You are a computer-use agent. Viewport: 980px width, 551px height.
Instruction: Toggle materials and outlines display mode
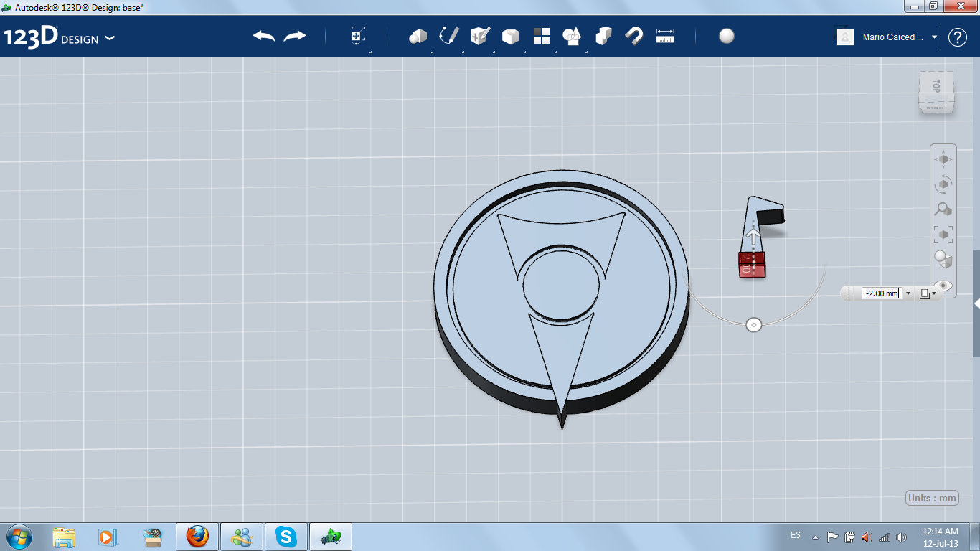point(943,259)
